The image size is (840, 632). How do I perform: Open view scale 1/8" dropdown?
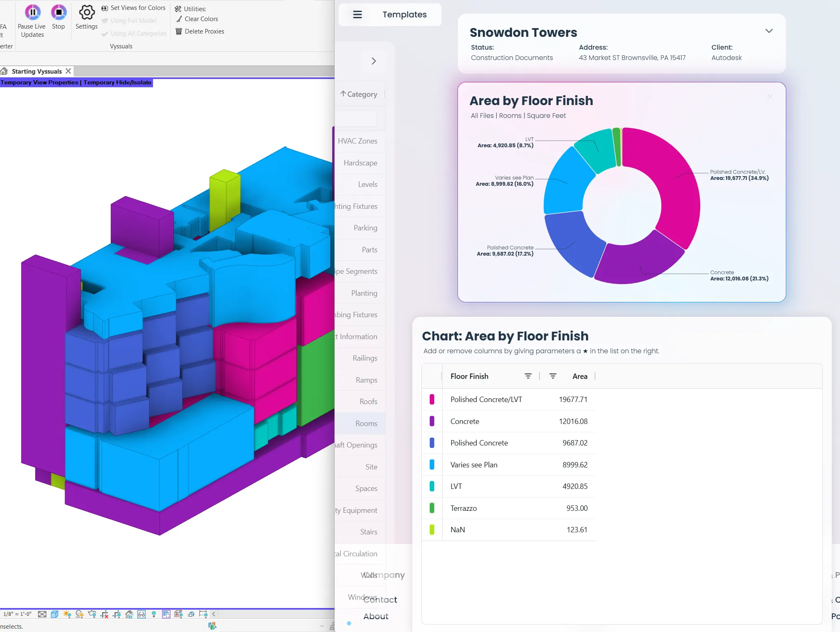pos(17,614)
